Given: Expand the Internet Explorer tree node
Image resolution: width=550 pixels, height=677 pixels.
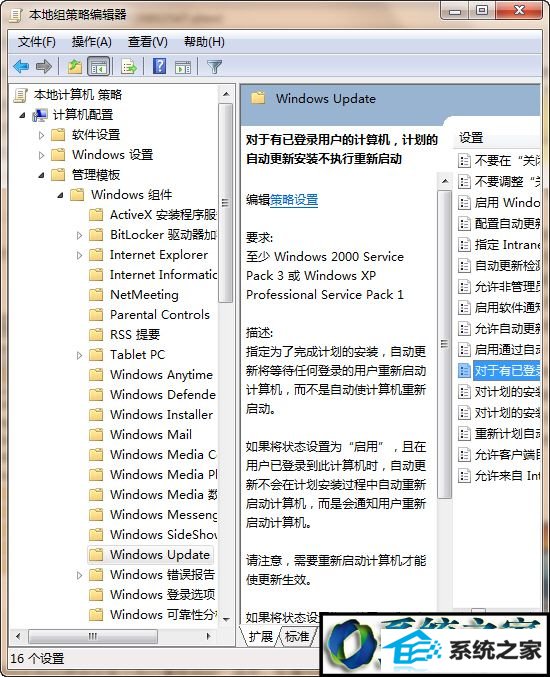Looking at the screenshot, I should [x=79, y=255].
